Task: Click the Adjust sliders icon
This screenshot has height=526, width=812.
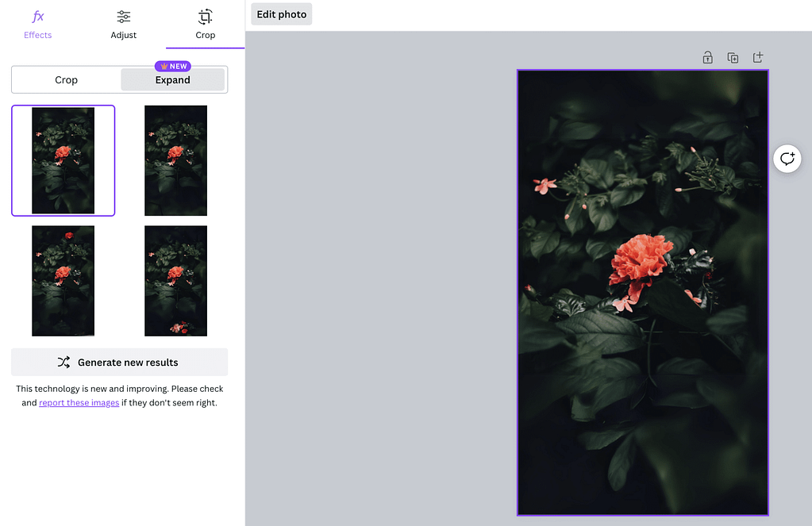Action: [123, 17]
